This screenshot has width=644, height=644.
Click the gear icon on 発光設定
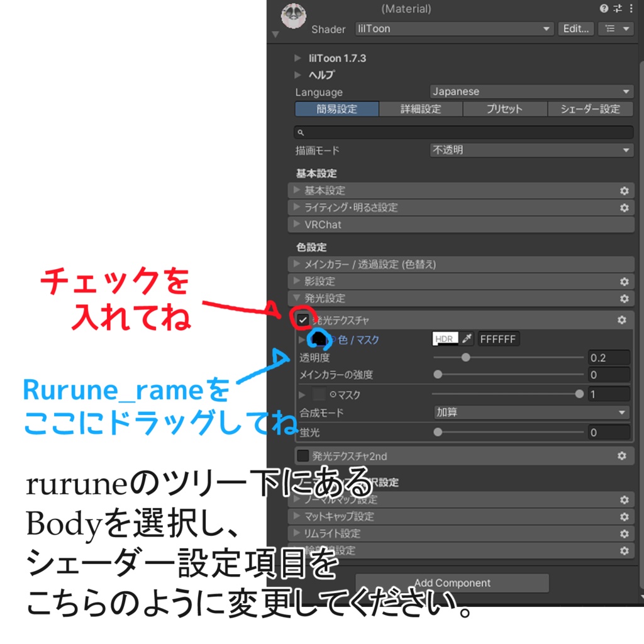624,298
